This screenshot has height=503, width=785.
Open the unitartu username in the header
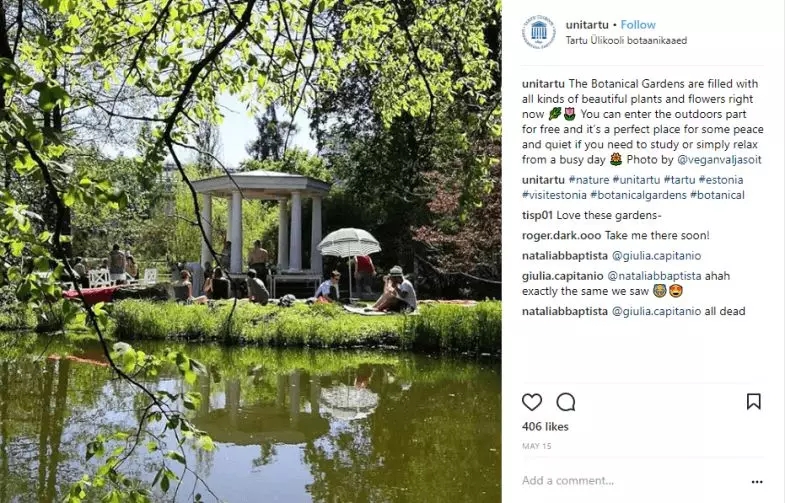click(x=587, y=25)
